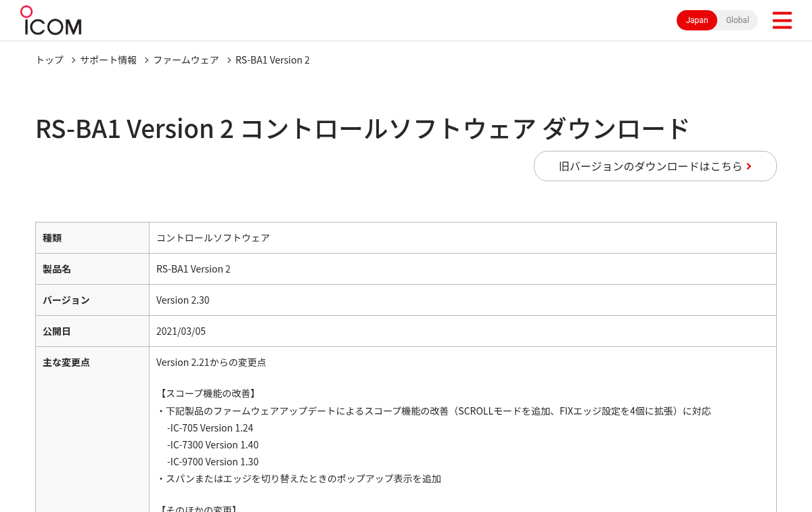Go to トップ breadcrumb
The height and width of the screenshot is (512, 812).
pos(49,60)
